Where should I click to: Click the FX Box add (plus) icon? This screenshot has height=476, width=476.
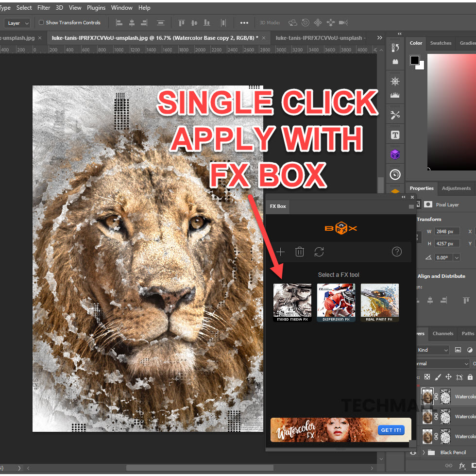[280, 252]
